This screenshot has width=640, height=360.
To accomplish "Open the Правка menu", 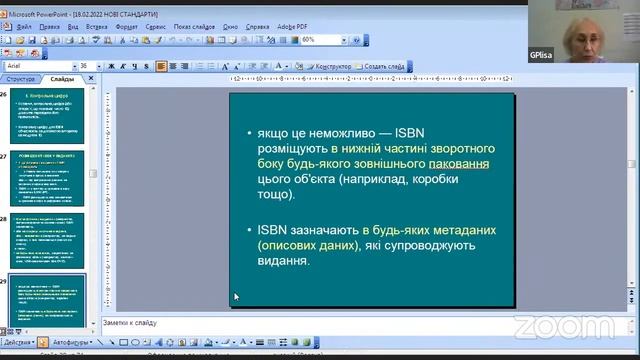I will 49,27.
